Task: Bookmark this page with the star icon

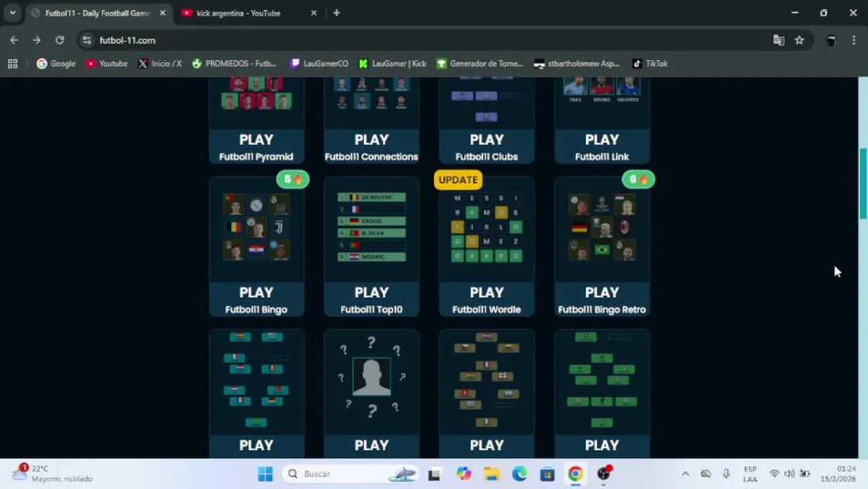Action: pyautogui.click(x=799, y=41)
